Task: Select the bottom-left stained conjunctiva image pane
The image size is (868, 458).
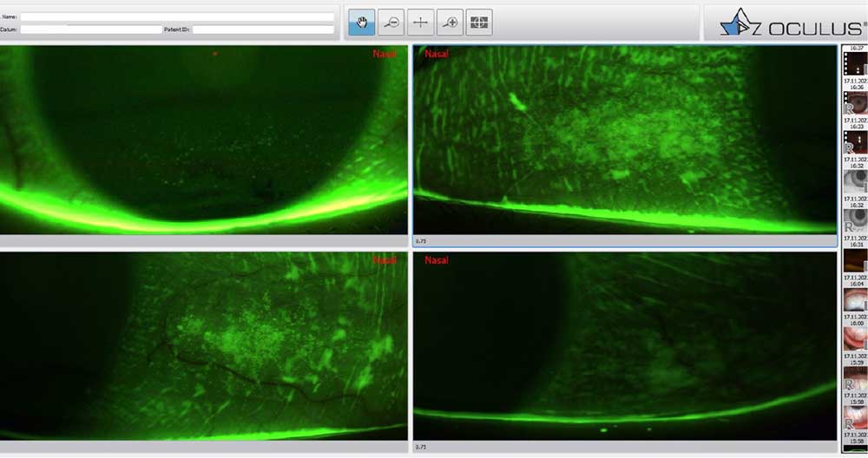Action: point(204,346)
